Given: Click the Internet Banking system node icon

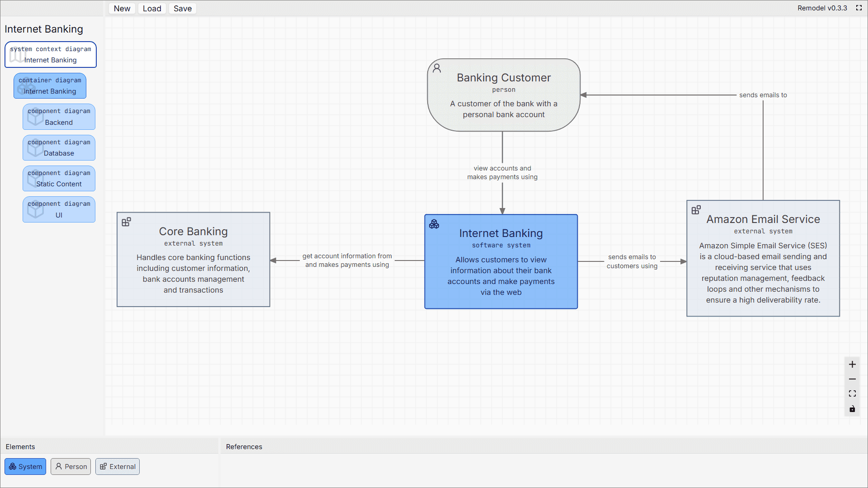Looking at the screenshot, I should 434,224.
